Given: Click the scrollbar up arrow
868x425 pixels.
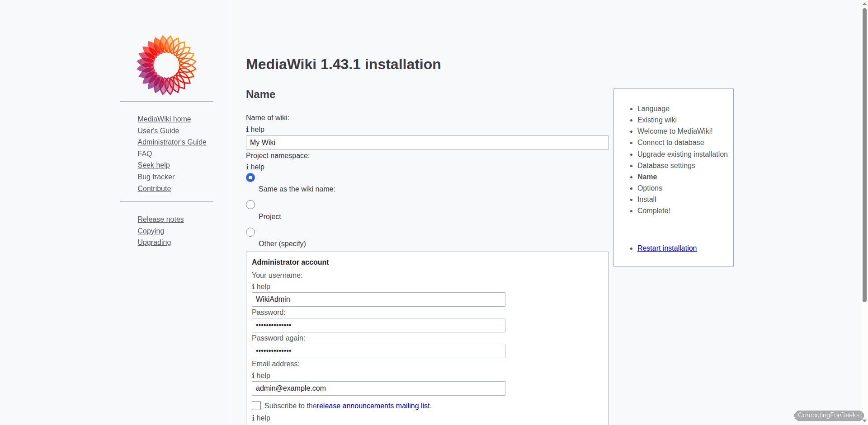Looking at the screenshot, I should [x=864, y=4].
